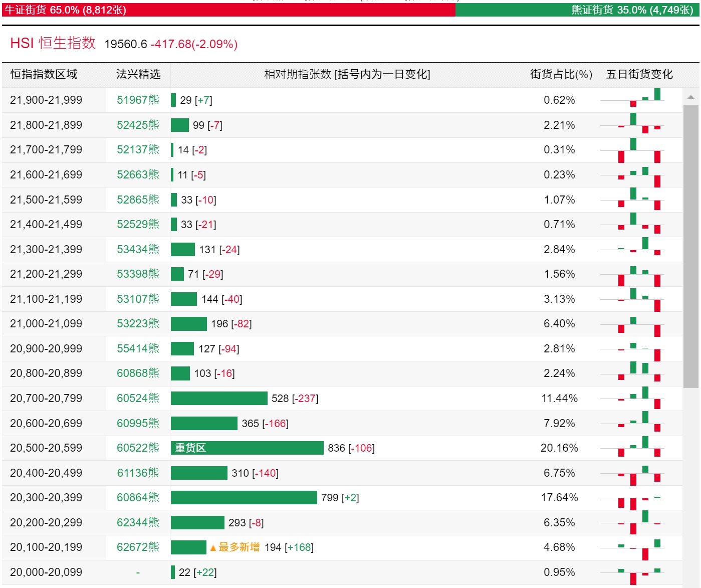This screenshot has height=588, width=701.
Task: Open bear certificate 53107熊
Action: pos(138,299)
